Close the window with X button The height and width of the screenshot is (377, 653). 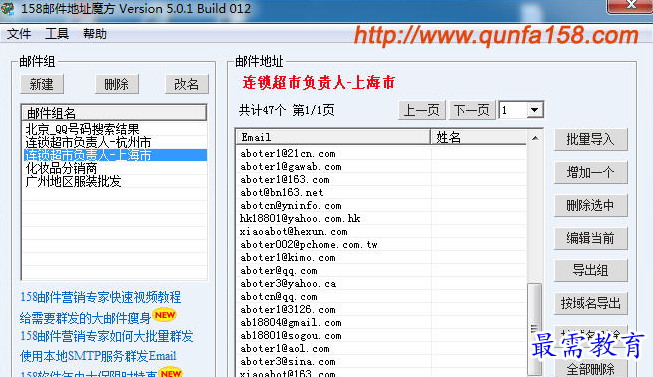pos(630,6)
